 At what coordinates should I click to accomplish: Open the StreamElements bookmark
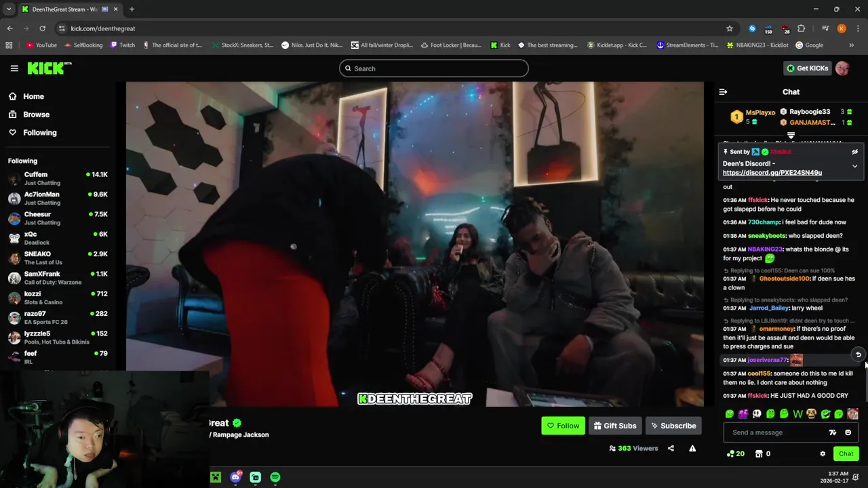[687, 45]
